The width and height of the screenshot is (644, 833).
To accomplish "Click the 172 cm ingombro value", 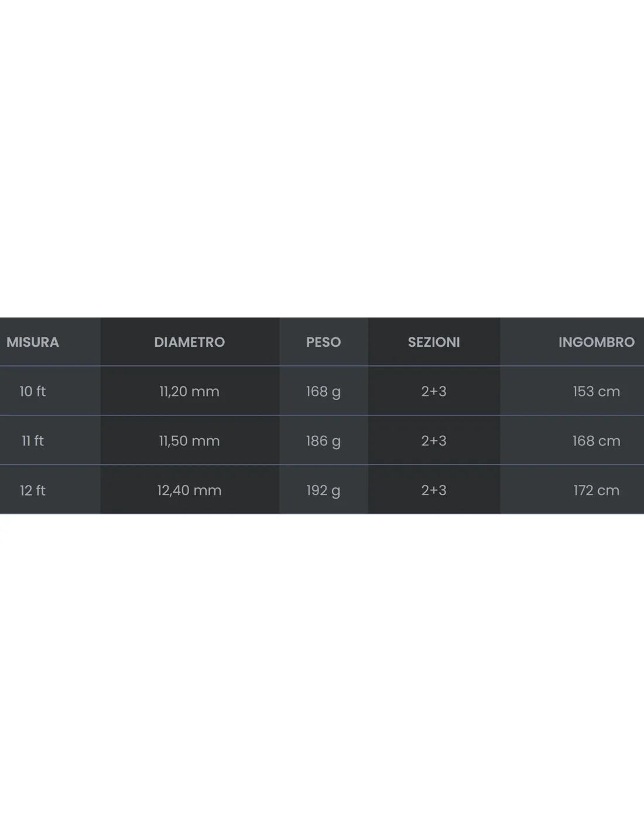I will tap(596, 490).
